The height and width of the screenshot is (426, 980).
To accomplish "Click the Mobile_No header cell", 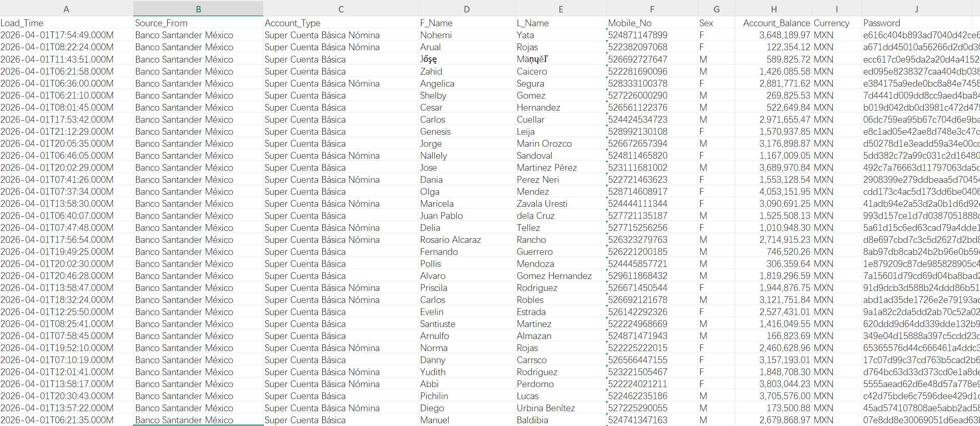I will pos(652,23).
